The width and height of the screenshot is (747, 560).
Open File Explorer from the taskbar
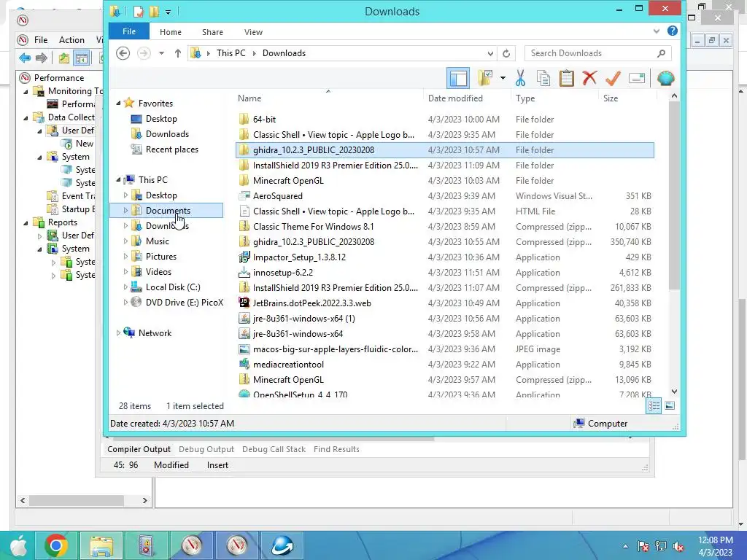tap(101, 545)
